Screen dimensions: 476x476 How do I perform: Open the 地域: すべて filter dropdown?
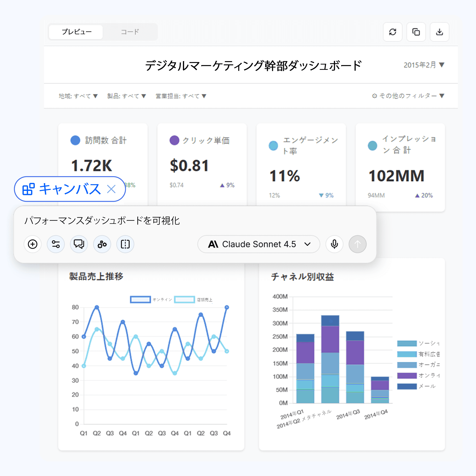tap(78, 96)
